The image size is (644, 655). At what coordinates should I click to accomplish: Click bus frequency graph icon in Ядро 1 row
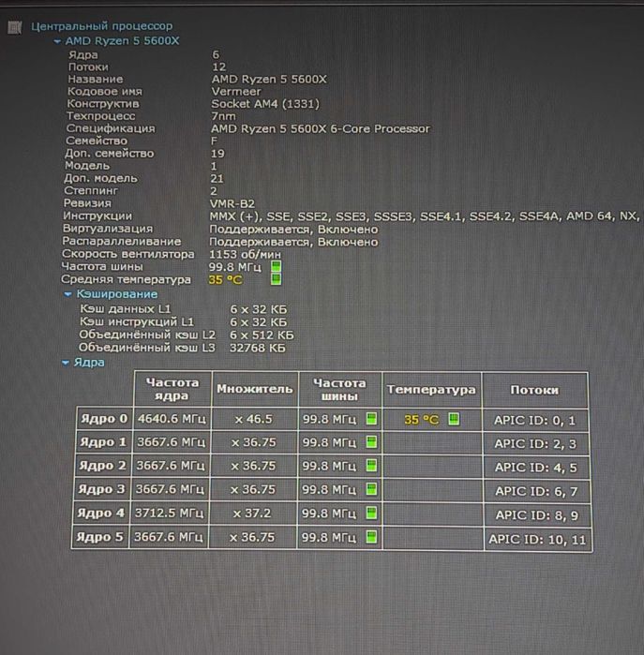click(371, 442)
